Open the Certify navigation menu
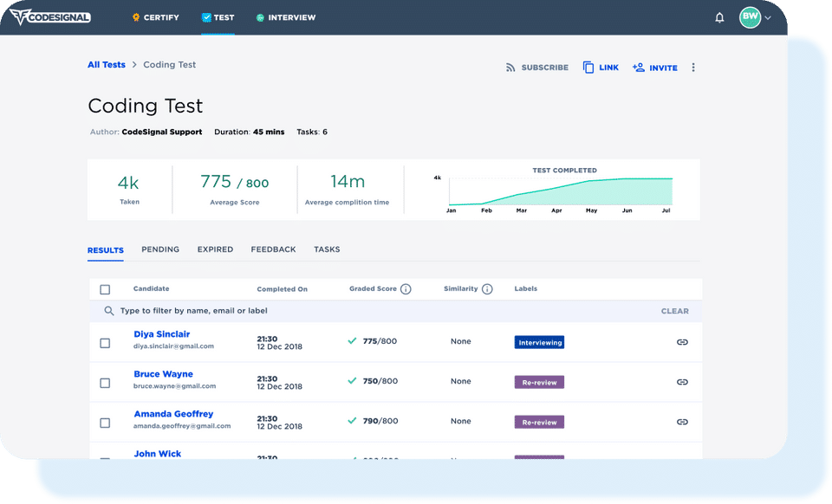 [155, 17]
